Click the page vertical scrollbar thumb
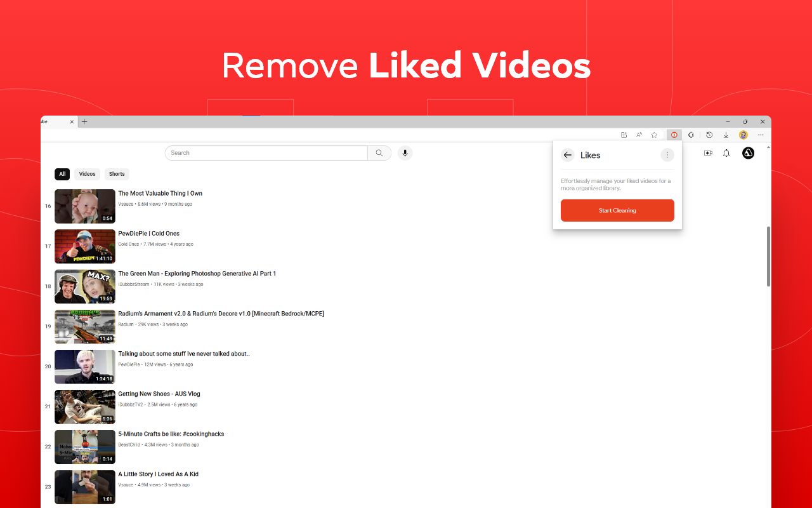The image size is (812, 508). click(x=769, y=256)
